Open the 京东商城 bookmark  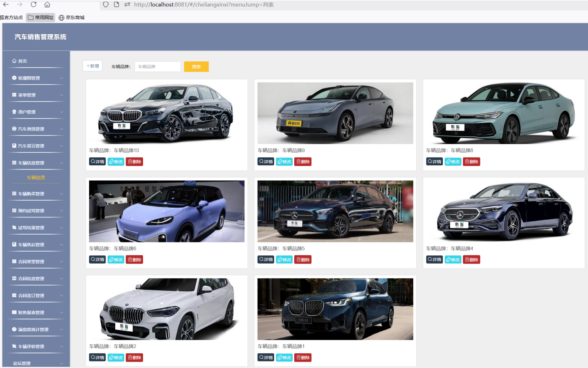[x=72, y=17]
